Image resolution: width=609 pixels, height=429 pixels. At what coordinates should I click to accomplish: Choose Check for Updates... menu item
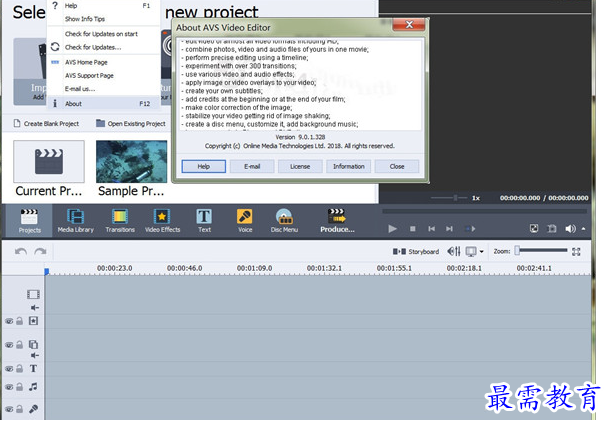point(103,47)
